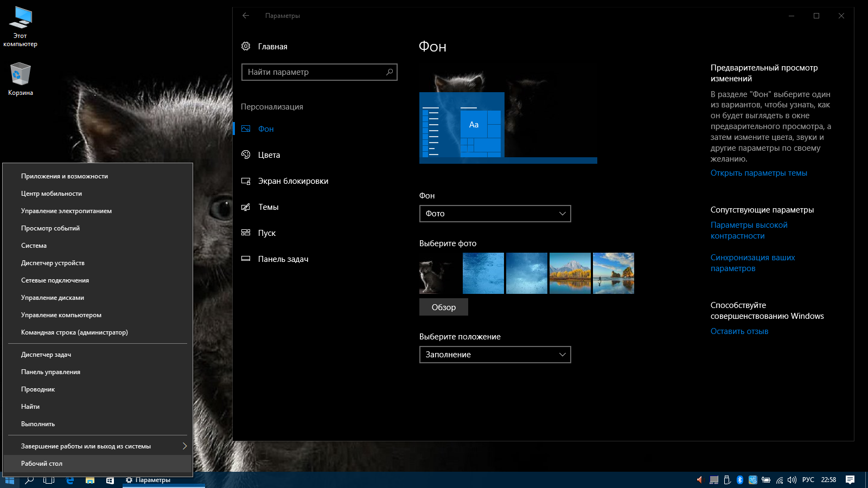The width and height of the screenshot is (868, 488).
Task: Open Microsoft Edge from the taskbar
Action: [70, 480]
